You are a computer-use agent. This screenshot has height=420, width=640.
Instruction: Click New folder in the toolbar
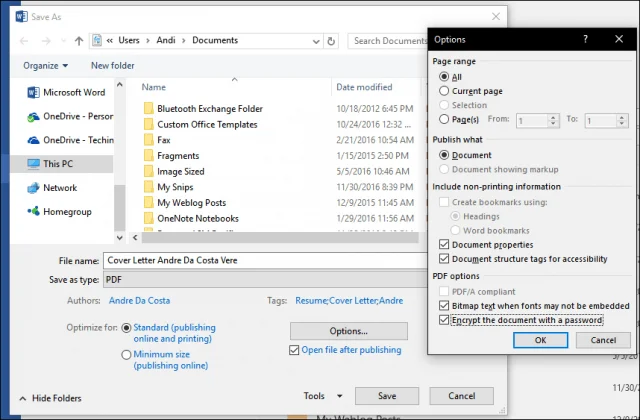113,66
